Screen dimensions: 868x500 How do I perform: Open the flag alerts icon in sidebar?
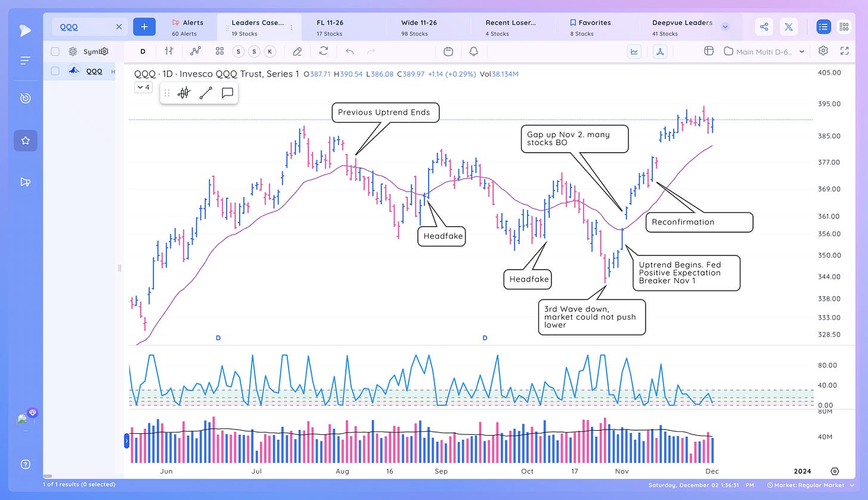25,182
